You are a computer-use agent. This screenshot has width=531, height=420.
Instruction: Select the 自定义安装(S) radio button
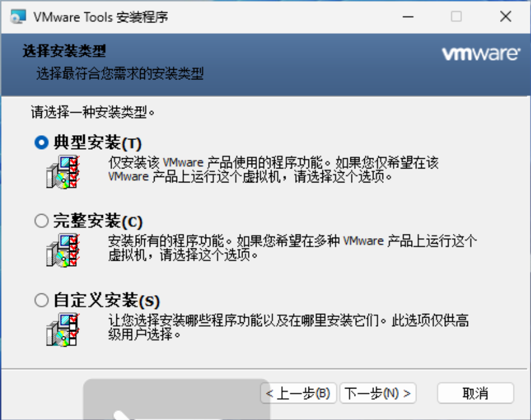coord(41,300)
